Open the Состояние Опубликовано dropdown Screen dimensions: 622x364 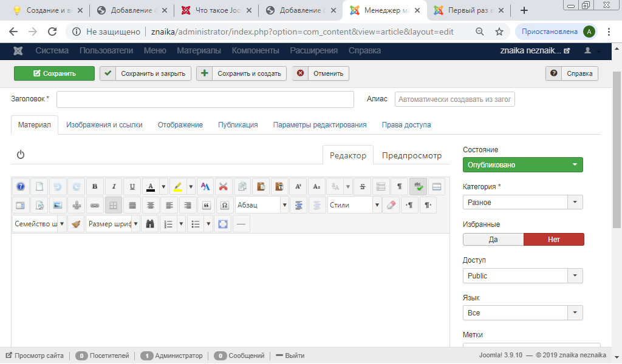coord(523,165)
